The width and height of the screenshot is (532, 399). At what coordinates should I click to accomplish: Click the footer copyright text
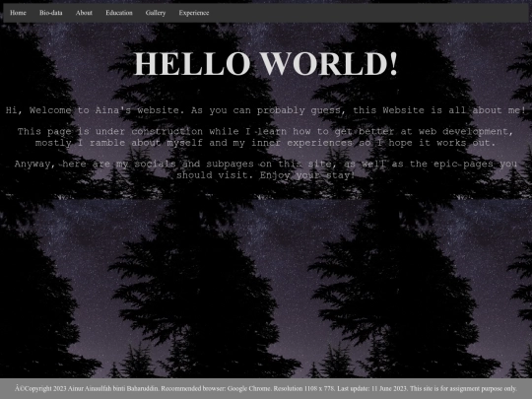click(266, 388)
